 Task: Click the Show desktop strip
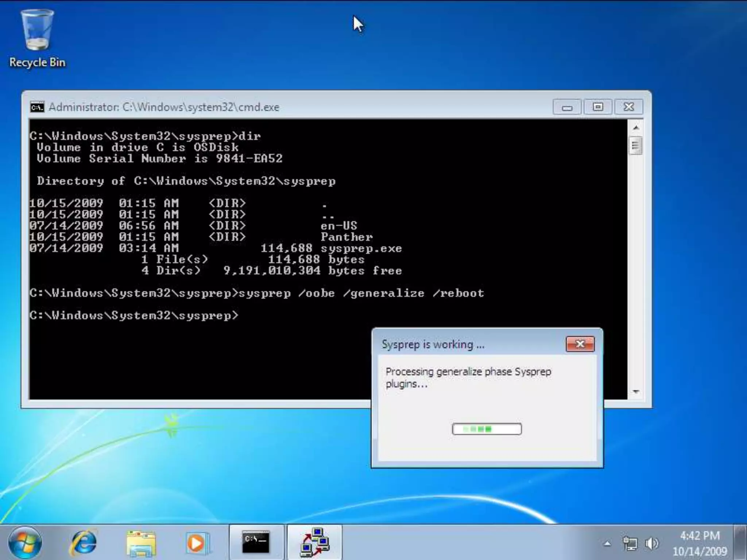tap(740, 542)
